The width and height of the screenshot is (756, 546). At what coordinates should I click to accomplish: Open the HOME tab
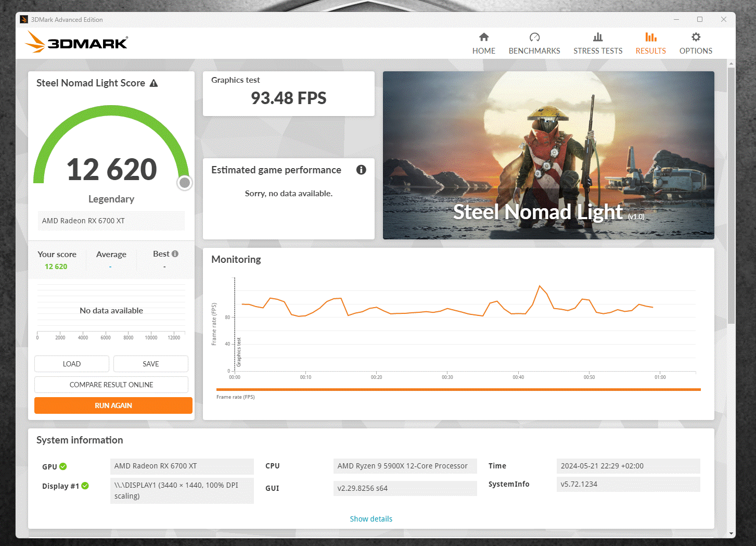[484, 44]
